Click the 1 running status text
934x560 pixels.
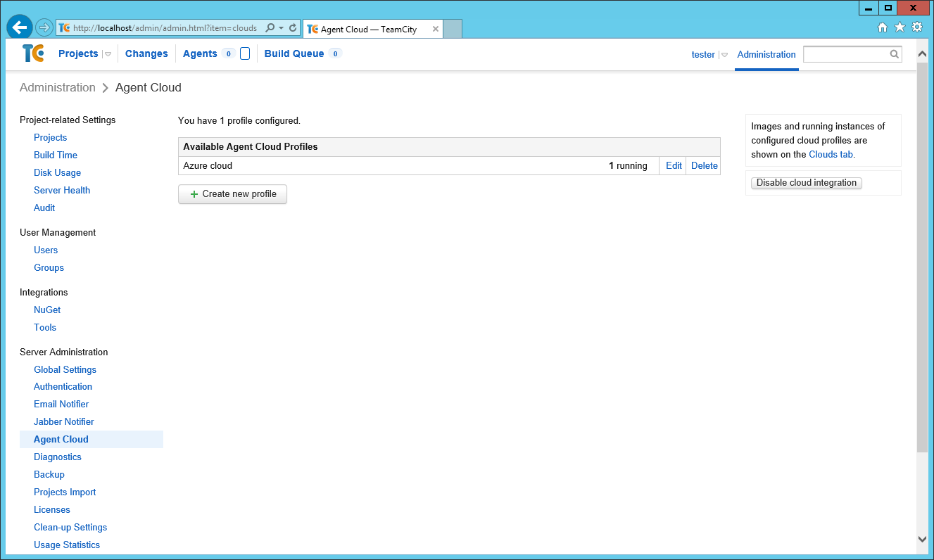tap(628, 166)
